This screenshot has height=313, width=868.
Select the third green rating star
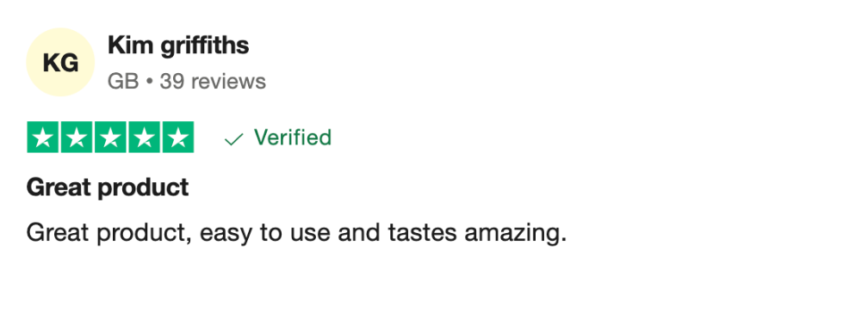110,137
